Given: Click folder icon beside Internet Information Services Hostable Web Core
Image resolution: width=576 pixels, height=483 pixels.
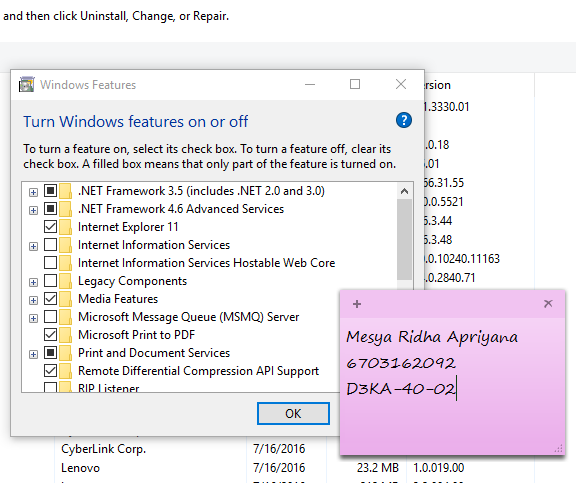Looking at the screenshot, I should (65, 263).
